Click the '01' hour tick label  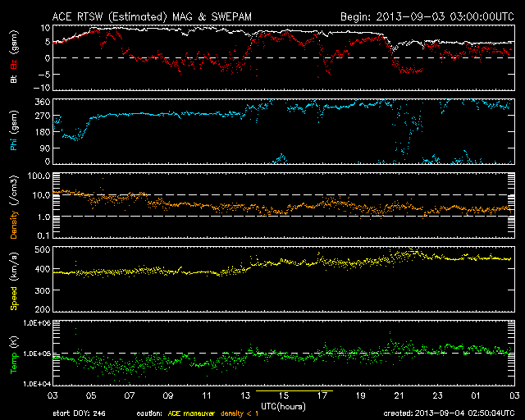[476, 396]
